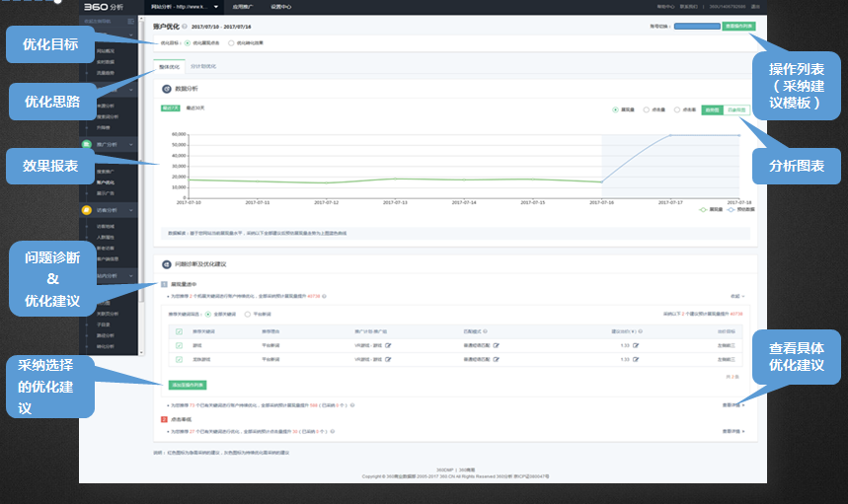Switch to the 分计划优化 tab

(203, 67)
